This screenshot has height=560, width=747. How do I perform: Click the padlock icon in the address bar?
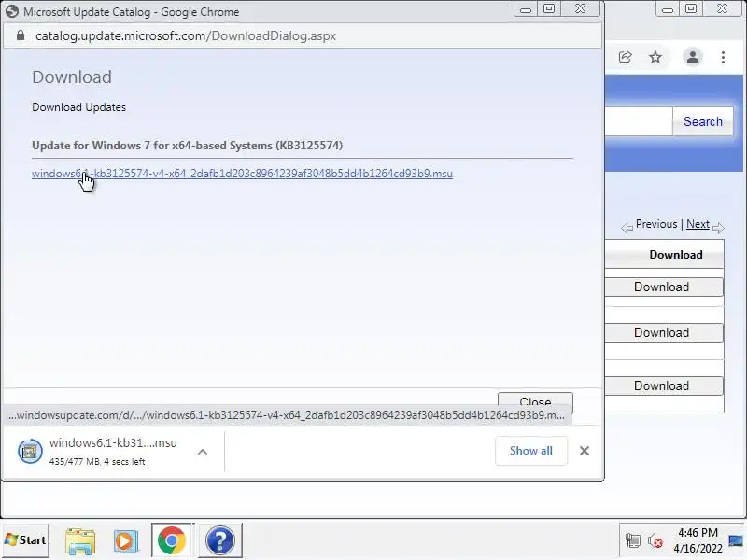20,35
